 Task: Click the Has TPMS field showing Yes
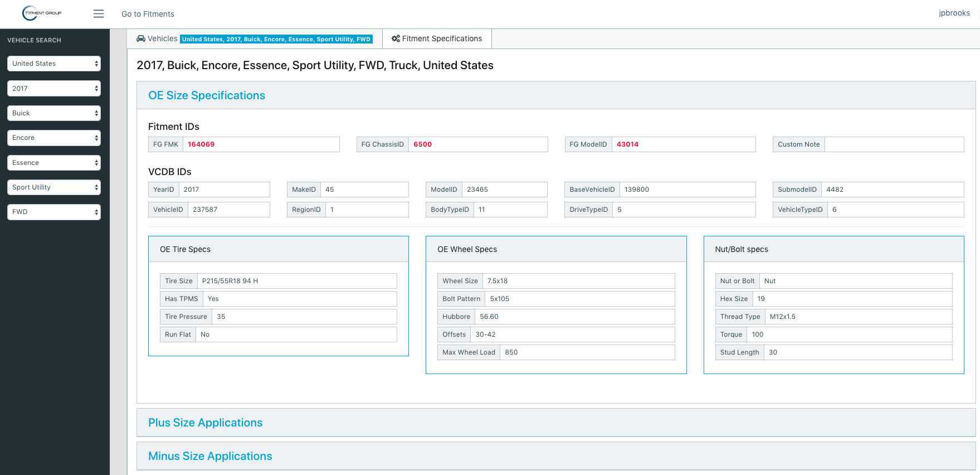(x=300, y=299)
